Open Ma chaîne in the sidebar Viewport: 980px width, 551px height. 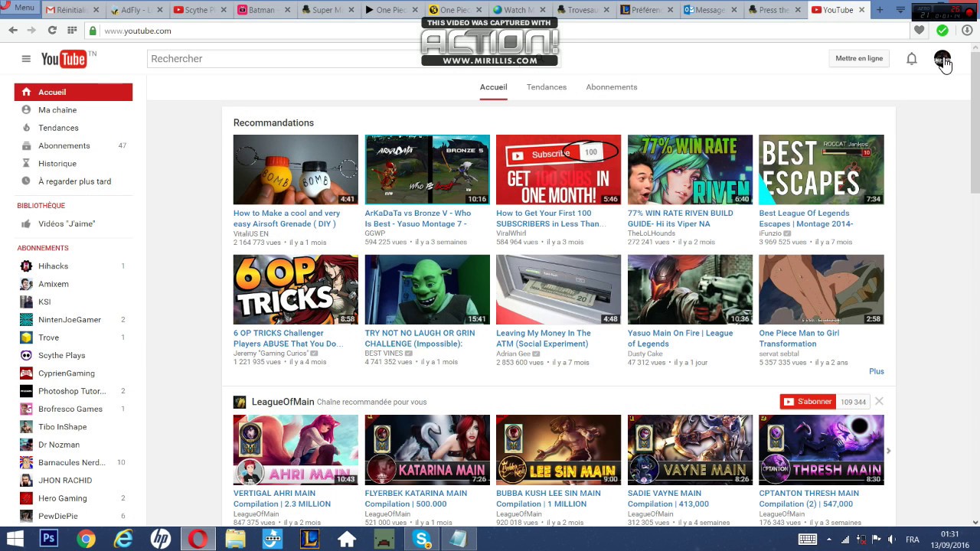57,110
